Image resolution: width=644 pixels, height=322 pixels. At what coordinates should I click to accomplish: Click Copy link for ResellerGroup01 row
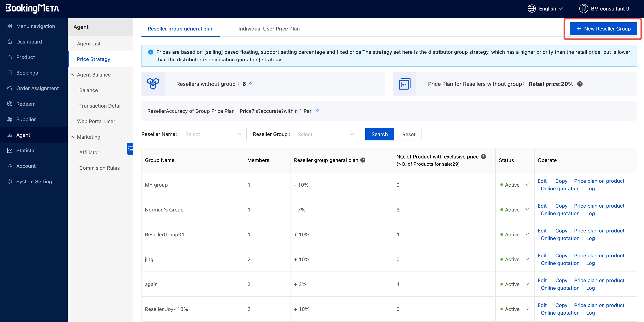click(x=561, y=231)
